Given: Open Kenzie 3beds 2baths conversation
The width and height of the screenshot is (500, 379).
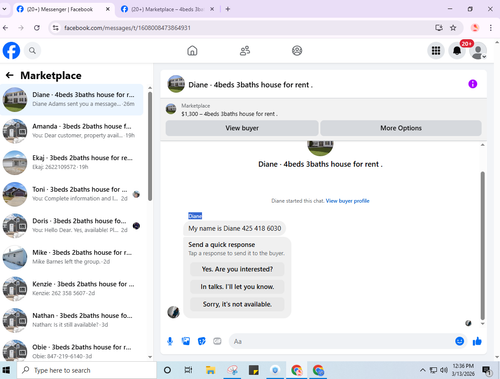Looking at the screenshot, I should pyautogui.click(x=72, y=289).
